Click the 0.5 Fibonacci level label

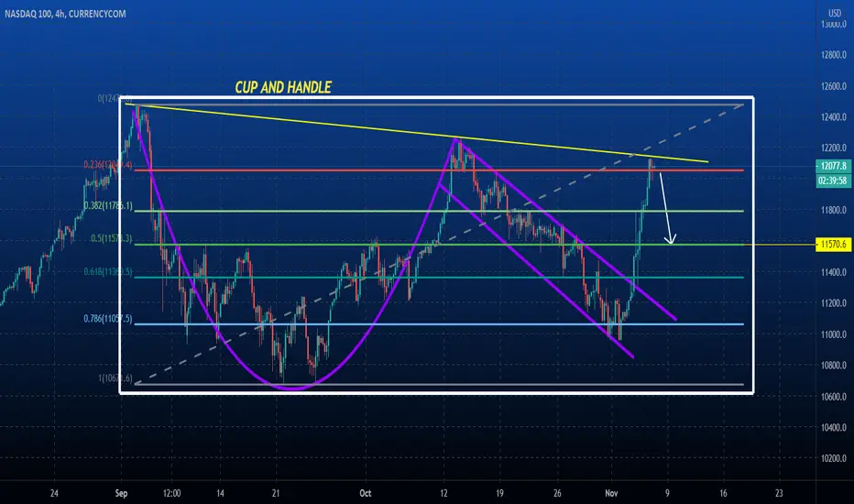pos(111,238)
